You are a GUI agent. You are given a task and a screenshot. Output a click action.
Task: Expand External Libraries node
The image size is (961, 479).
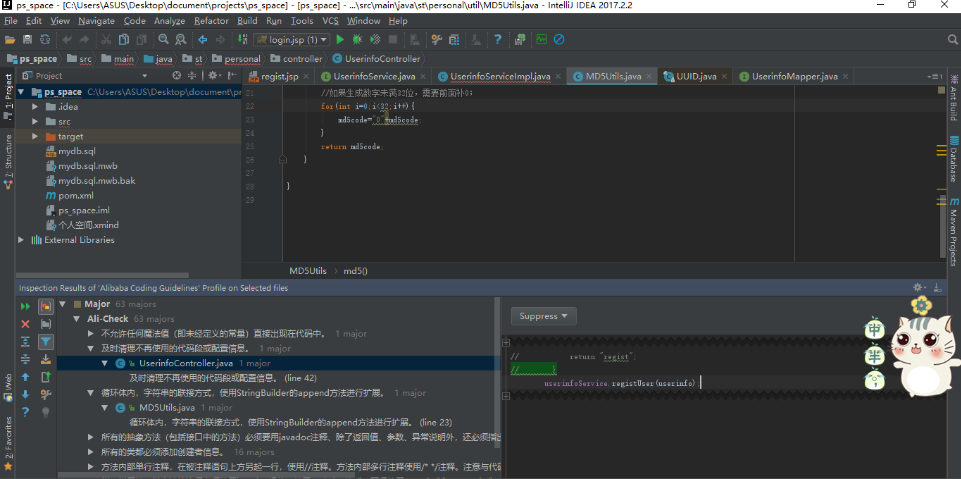click(x=21, y=240)
